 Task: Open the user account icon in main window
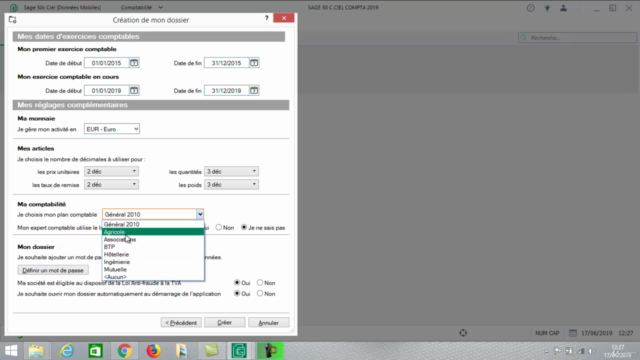point(563,8)
